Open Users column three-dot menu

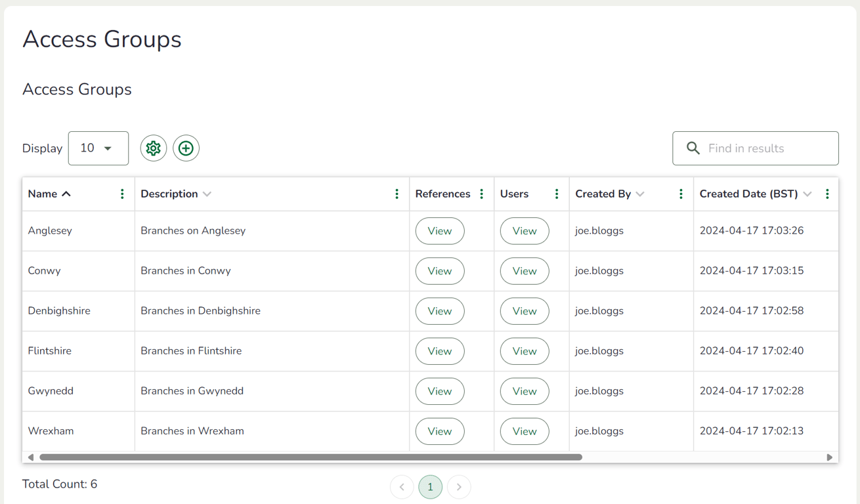[x=557, y=194]
